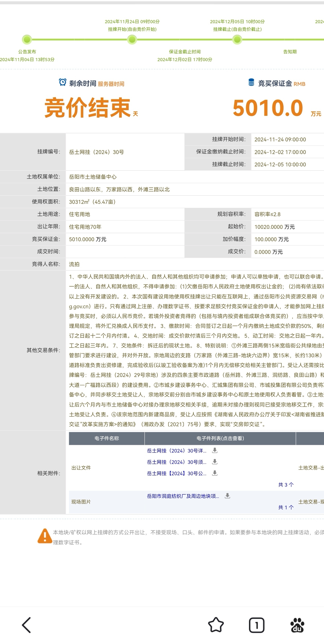Click the orange warning triangle icon

pyautogui.click(x=45, y=536)
